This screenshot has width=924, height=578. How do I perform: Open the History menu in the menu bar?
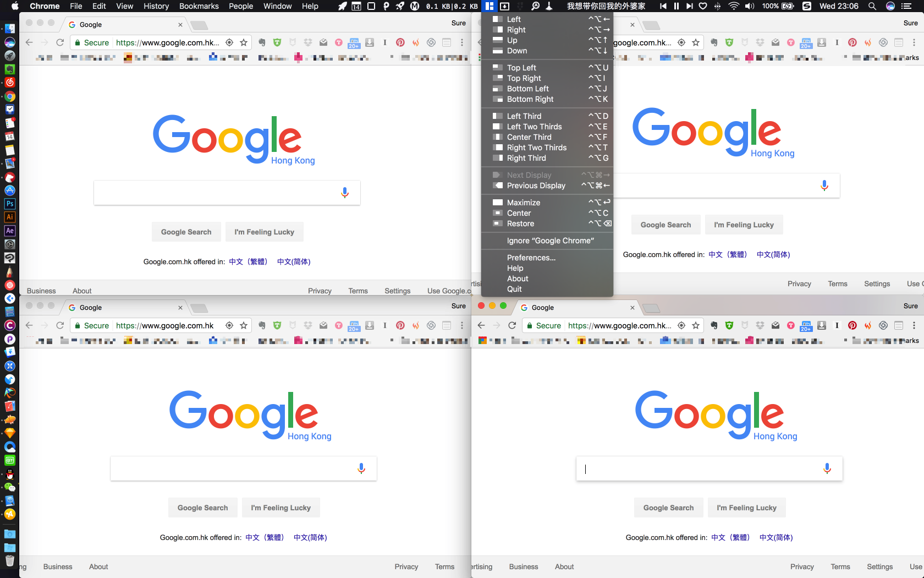point(156,6)
